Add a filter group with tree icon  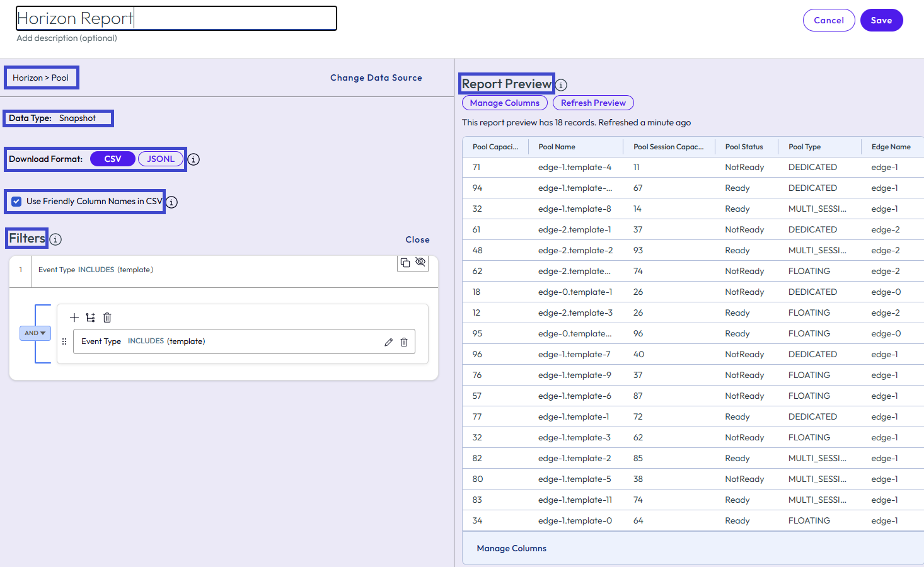91,318
